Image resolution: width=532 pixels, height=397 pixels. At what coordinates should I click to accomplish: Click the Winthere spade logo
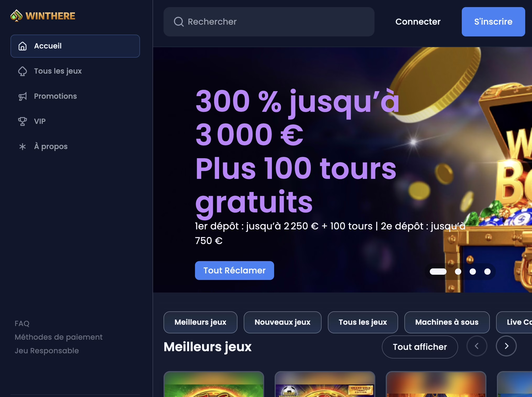click(x=17, y=16)
